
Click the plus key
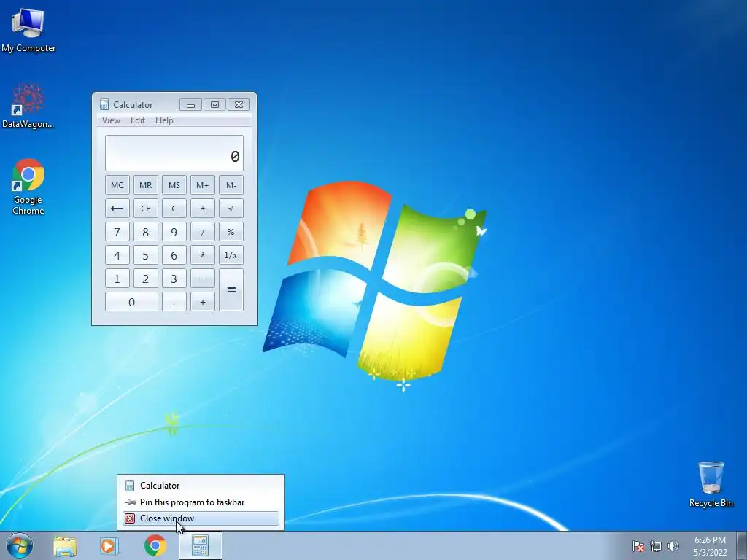tap(203, 302)
